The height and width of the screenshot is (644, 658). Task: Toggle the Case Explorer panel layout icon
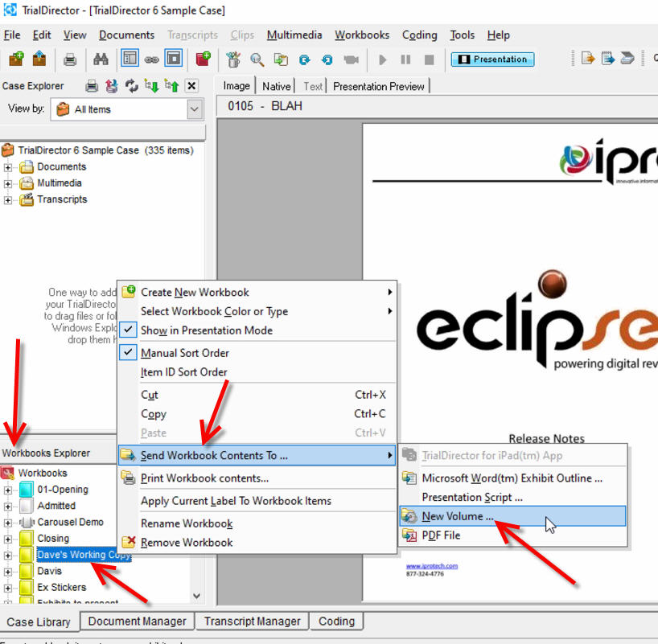point(130,59)
